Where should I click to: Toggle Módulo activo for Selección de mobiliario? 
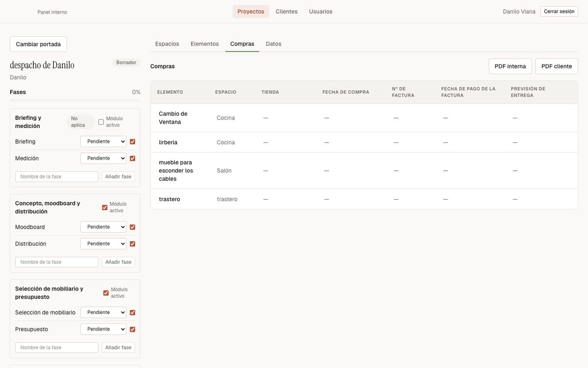coord(106,292)
